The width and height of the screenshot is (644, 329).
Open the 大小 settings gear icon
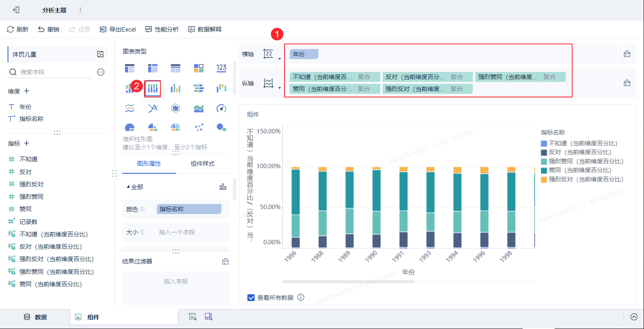tap(142, 232)
